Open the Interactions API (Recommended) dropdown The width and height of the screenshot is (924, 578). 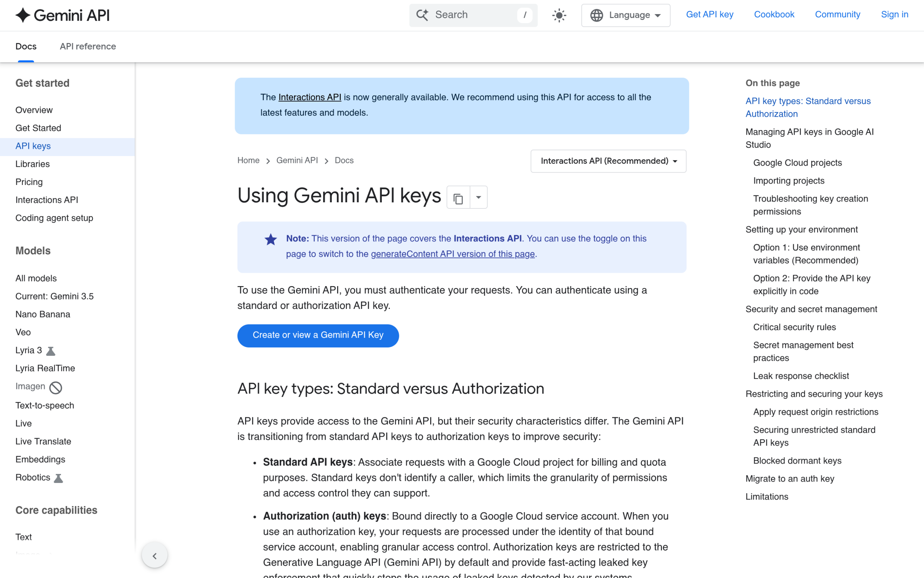pyautogui.click(x=608, y=161)
